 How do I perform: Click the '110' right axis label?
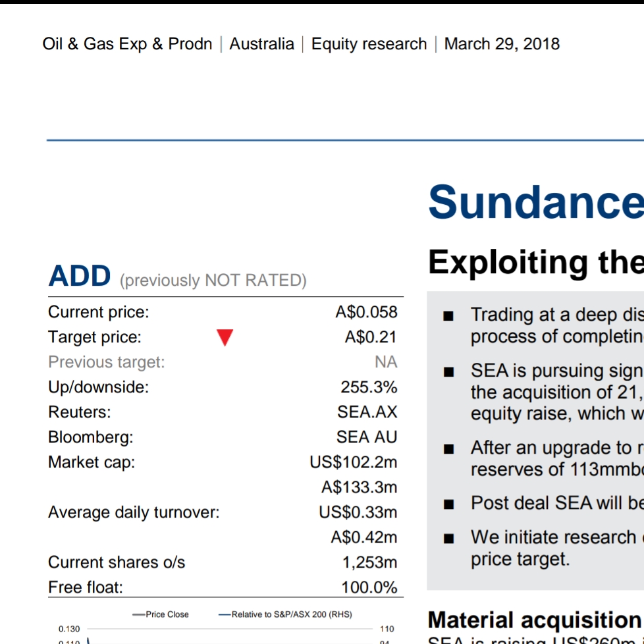coord(387,630)
